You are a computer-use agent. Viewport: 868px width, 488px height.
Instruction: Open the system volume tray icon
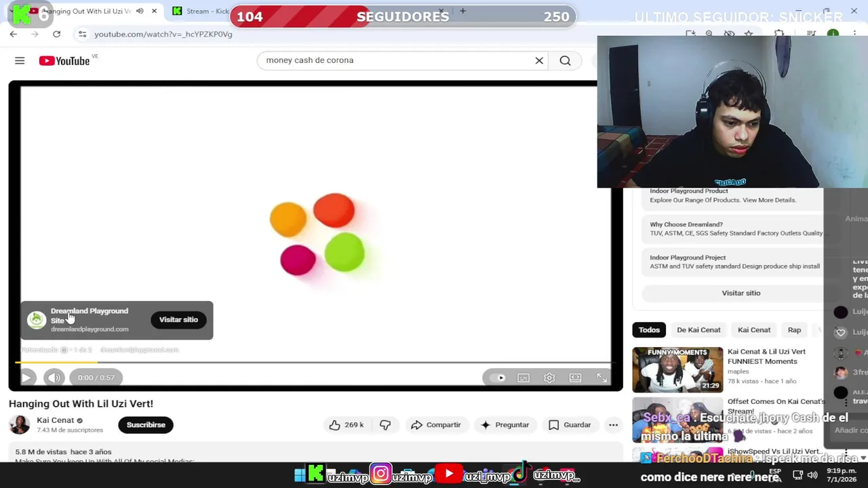pos(812,475)
